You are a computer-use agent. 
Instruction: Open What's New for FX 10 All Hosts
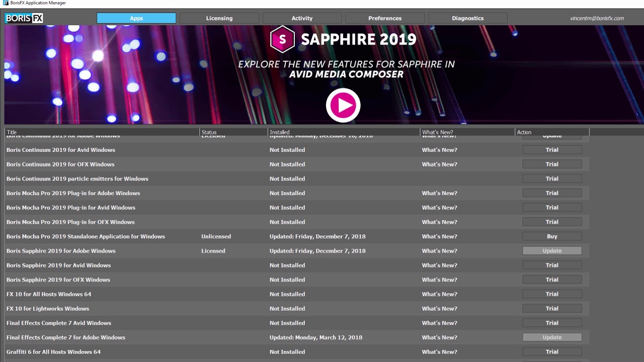click(439, 294)
